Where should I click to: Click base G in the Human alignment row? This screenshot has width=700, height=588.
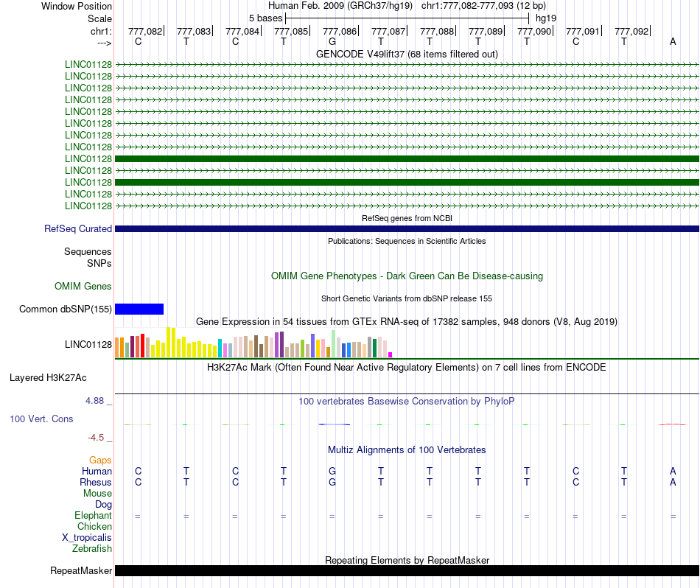pyautogui.click(x=332, y=471)
